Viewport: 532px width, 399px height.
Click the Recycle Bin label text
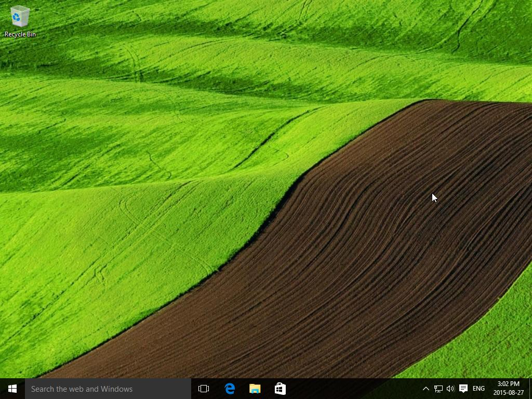click(19, 34)
